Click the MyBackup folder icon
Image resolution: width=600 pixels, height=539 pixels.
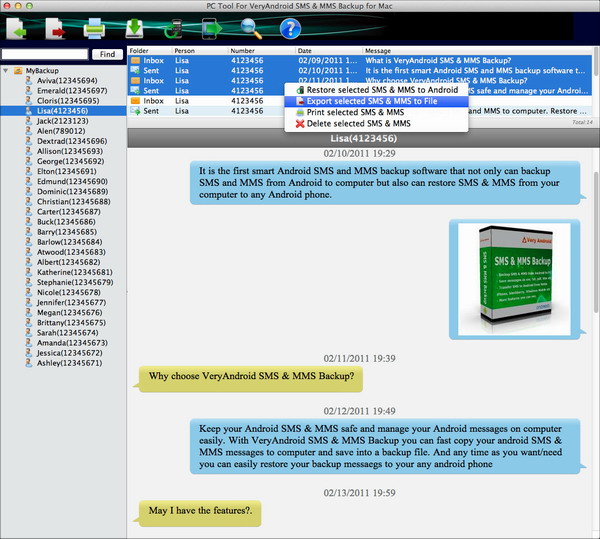(x=18, y=71)
